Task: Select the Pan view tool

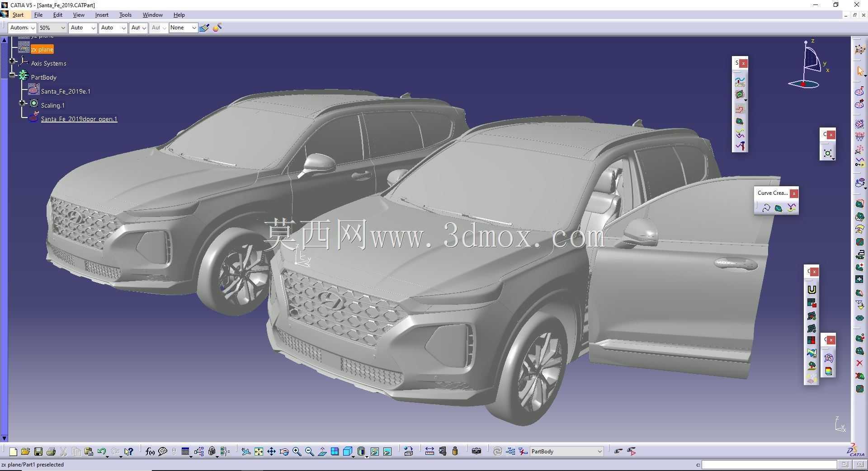Action: (x=271, y=451)
